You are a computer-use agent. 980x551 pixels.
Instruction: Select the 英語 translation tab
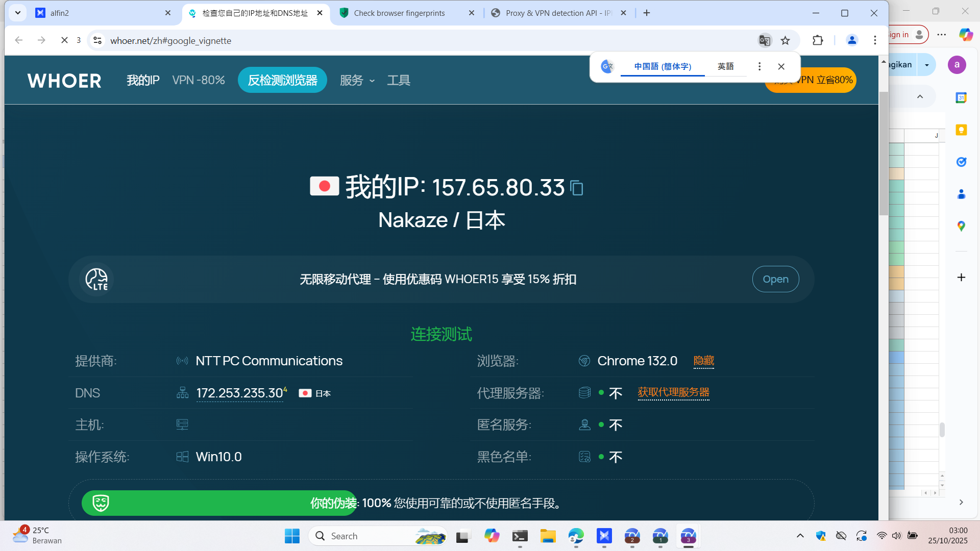725,66
